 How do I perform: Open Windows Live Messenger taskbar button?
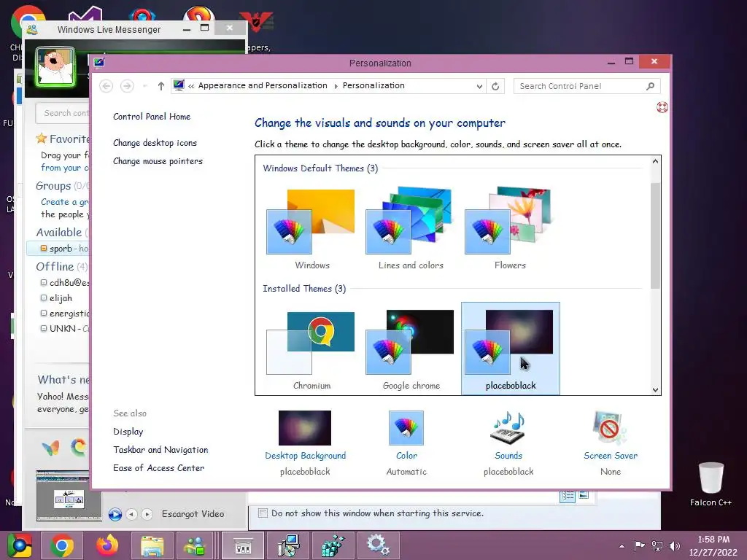pyautogui.click(x=195, y=545)
